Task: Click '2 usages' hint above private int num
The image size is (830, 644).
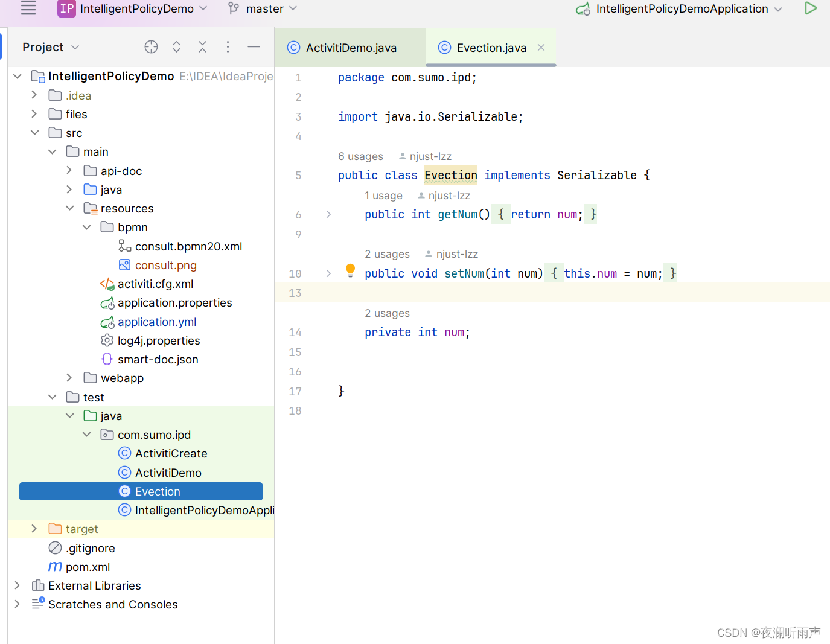Action: coord(387,313)
